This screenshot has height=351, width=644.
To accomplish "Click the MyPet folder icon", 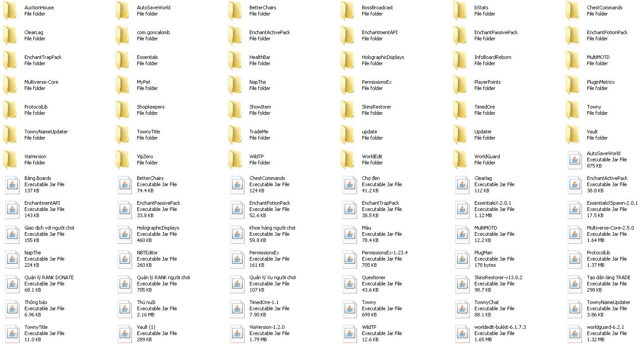I will click(123, 85).
